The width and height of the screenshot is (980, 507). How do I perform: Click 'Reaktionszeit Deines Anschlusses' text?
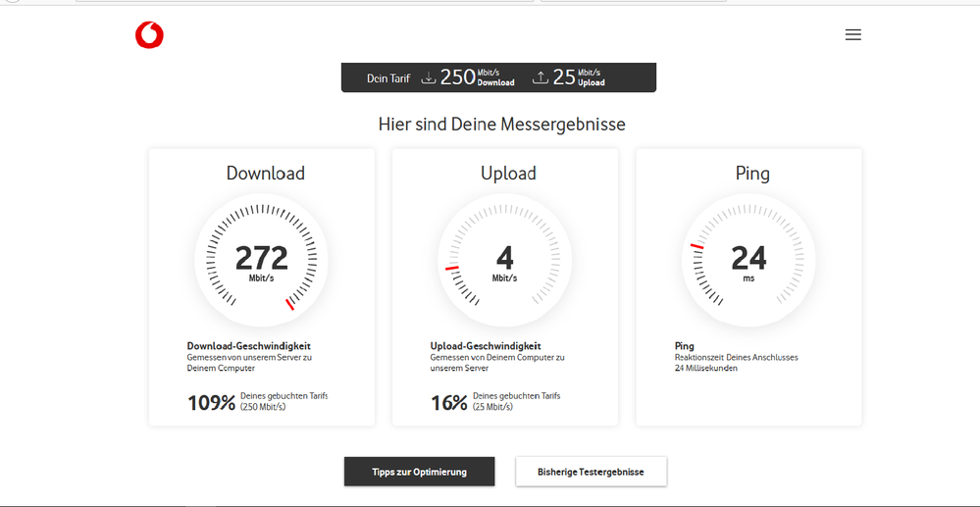737,358
